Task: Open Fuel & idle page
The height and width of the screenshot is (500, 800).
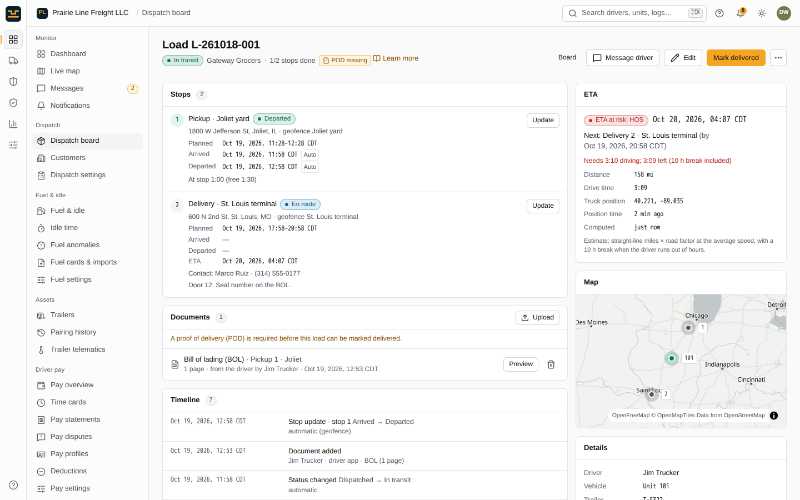Action: pos(87,211)
